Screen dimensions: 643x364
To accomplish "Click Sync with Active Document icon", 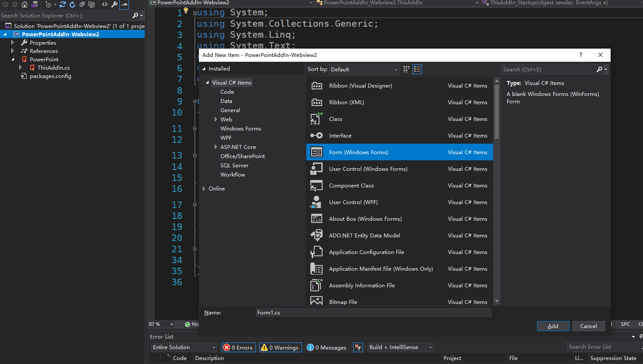I will [63, 4].
